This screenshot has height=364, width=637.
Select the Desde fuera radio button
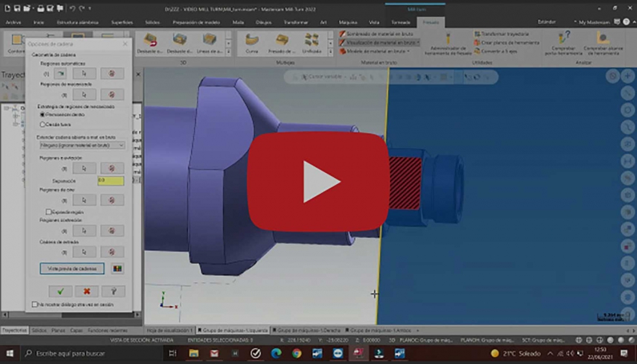tap(43, 123)
